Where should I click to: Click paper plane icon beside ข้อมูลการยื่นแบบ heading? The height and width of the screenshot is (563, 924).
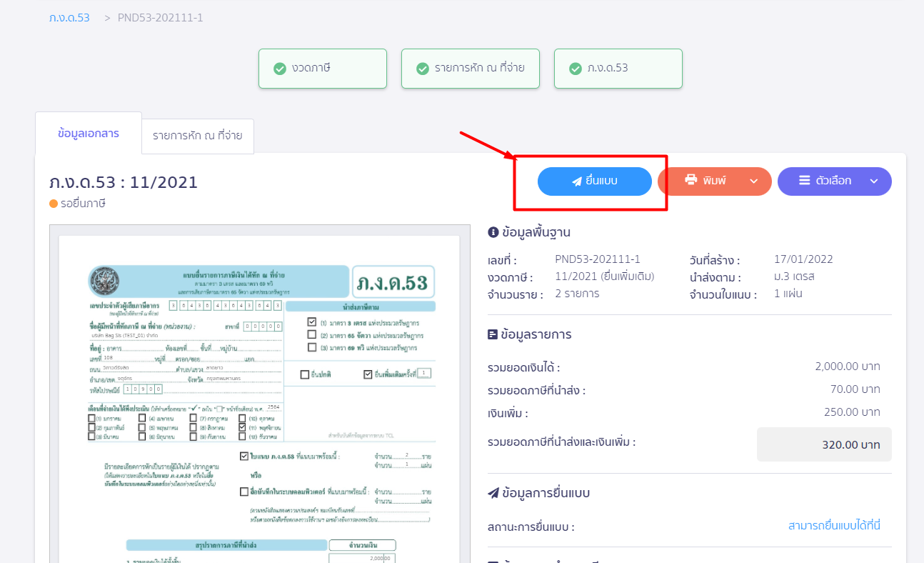tap(493, 493)
